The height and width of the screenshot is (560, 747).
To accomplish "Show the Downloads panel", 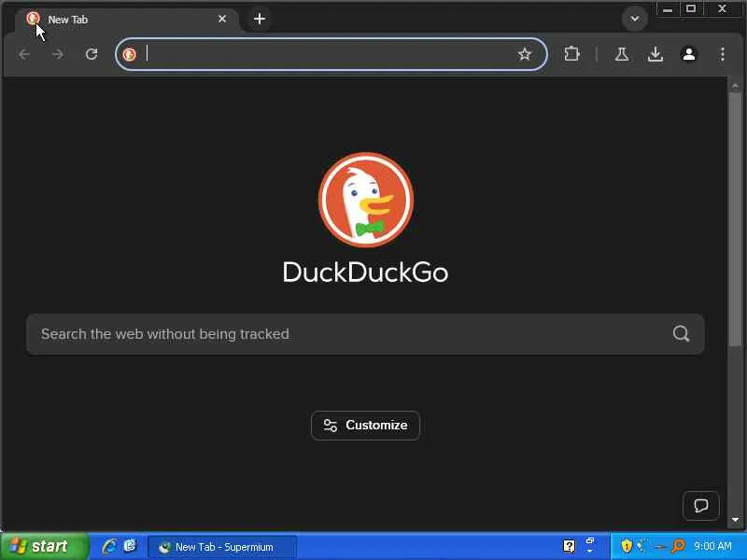I will [655, 54].
